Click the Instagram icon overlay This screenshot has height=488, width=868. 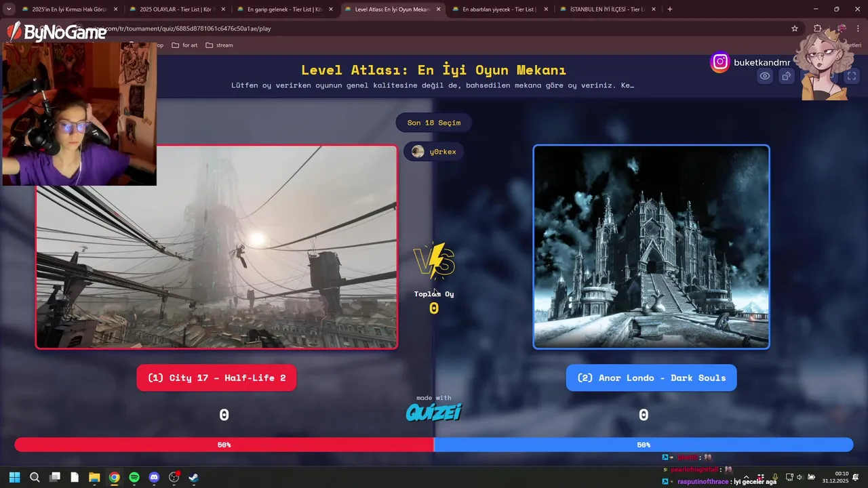pyautogui.click(x=720, y=62)
